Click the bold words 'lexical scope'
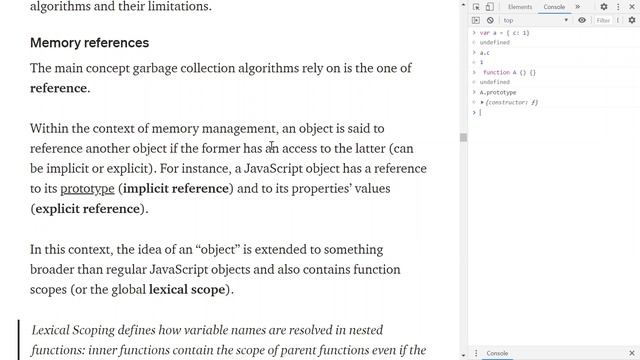This screenshot has height=360, width=640. [187, 289]
